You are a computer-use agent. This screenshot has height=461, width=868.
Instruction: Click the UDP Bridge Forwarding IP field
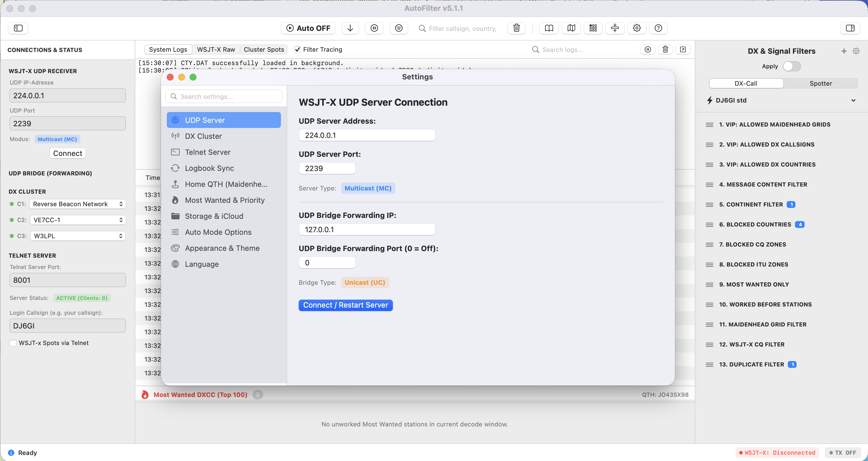point(367,230)
